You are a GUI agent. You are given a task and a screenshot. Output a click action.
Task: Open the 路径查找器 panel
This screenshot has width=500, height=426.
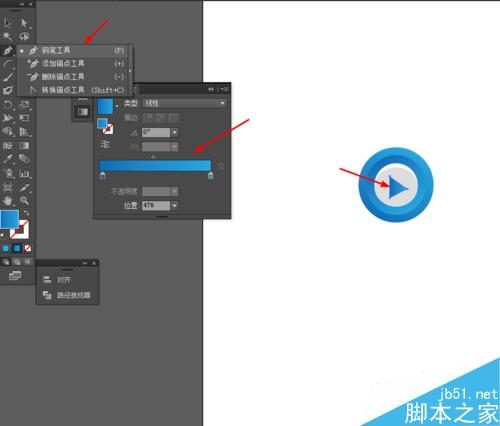coord(67,295)
